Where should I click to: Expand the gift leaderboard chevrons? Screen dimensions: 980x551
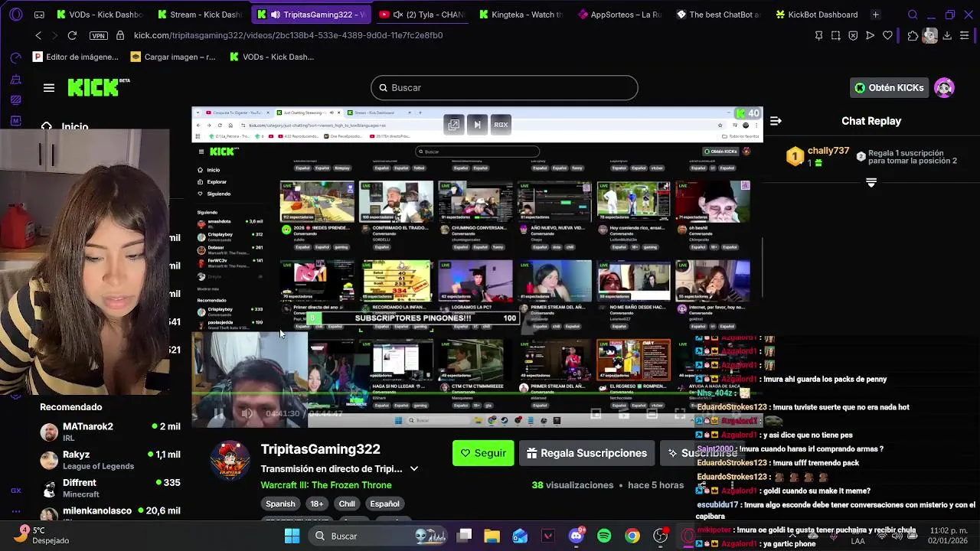pyautogui.click(x=871, y=182)
